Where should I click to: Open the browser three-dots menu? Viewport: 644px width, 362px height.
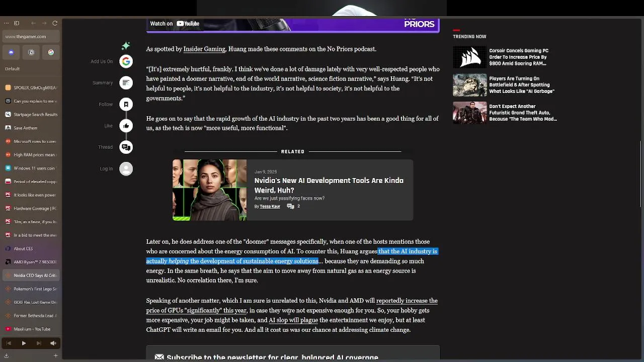pyautogui.click(x=6, y=23)
